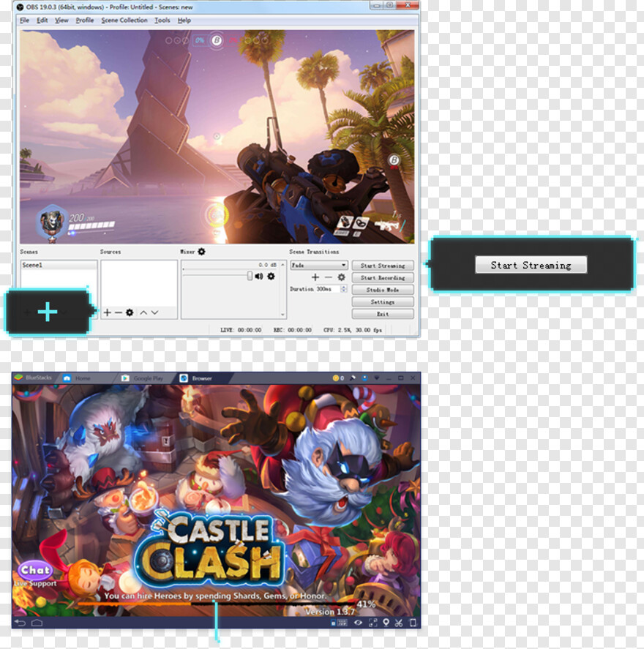Click the Castle Clash logo
This screenshot has width=644, height=649.
211,549
